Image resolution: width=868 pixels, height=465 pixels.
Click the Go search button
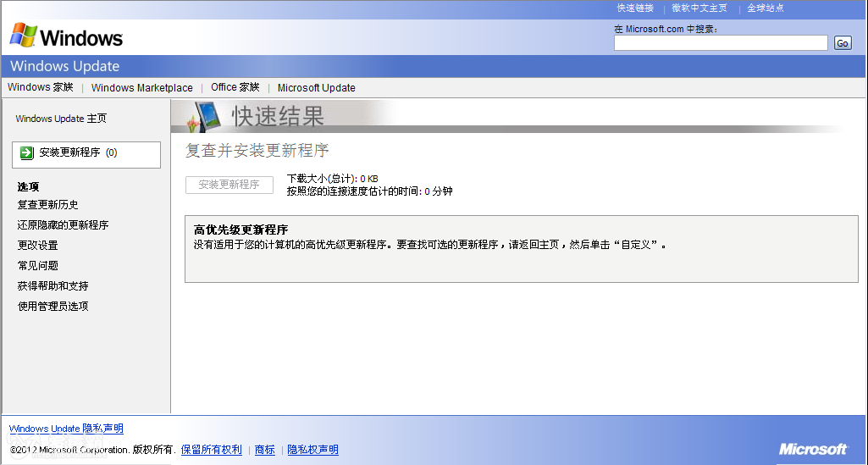843,43
